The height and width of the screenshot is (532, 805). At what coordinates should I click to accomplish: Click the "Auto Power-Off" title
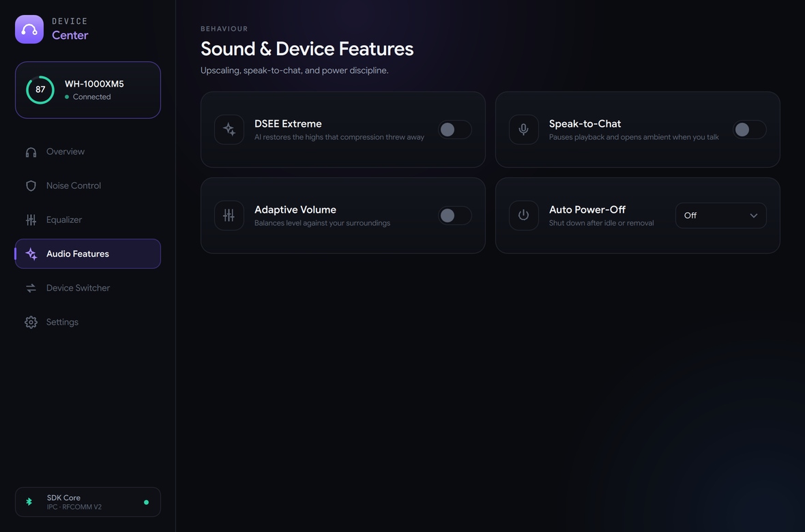pos(587,209)
